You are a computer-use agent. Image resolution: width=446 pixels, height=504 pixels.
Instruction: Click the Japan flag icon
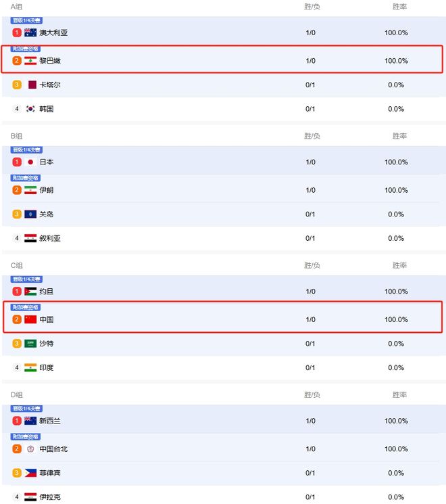click(30, 162)
